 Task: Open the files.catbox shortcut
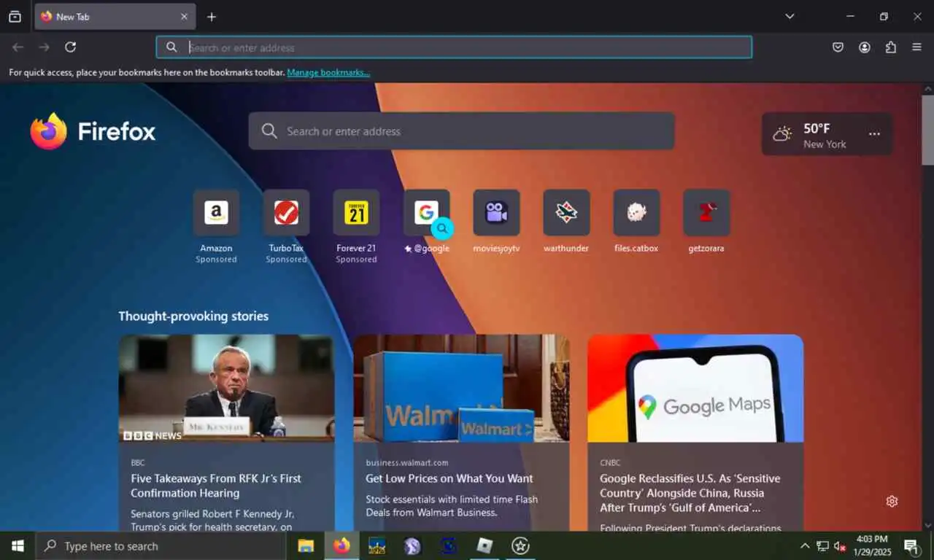(636, 213)
